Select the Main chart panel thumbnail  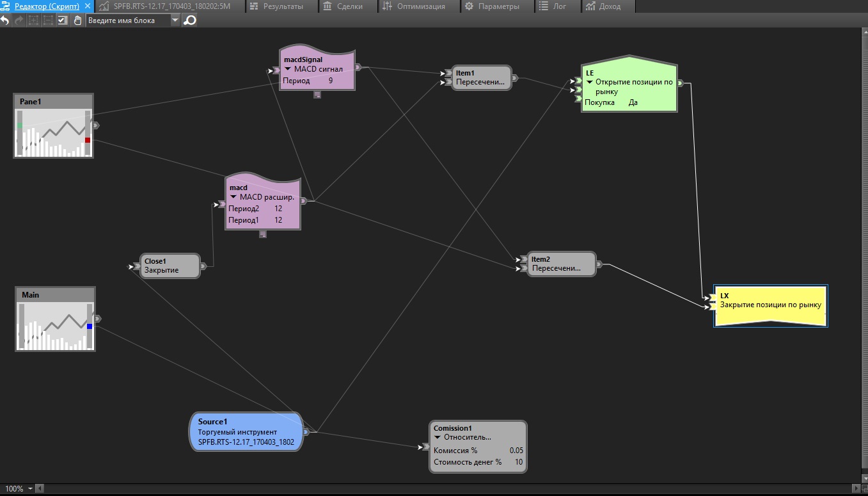(x=55, y=319)
